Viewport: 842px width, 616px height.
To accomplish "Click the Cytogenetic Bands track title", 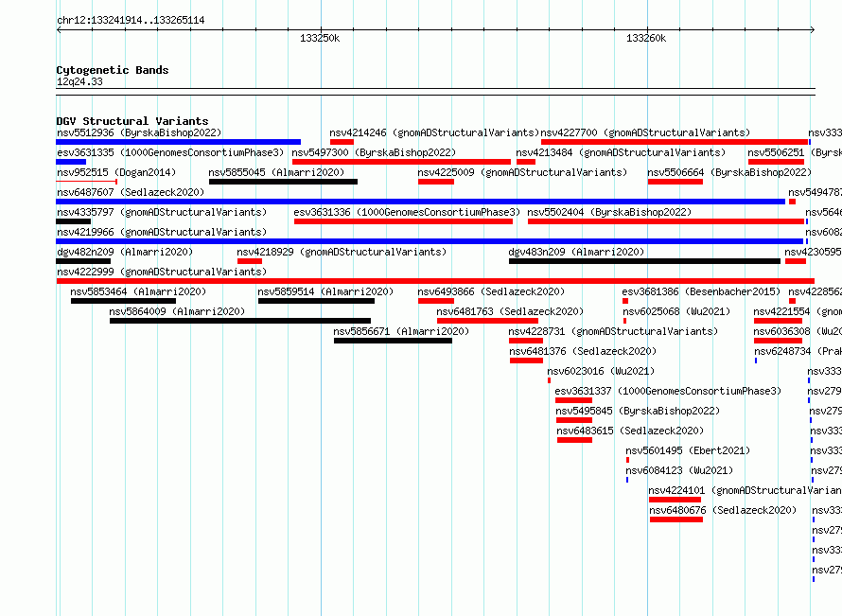I will coord(113,70).
